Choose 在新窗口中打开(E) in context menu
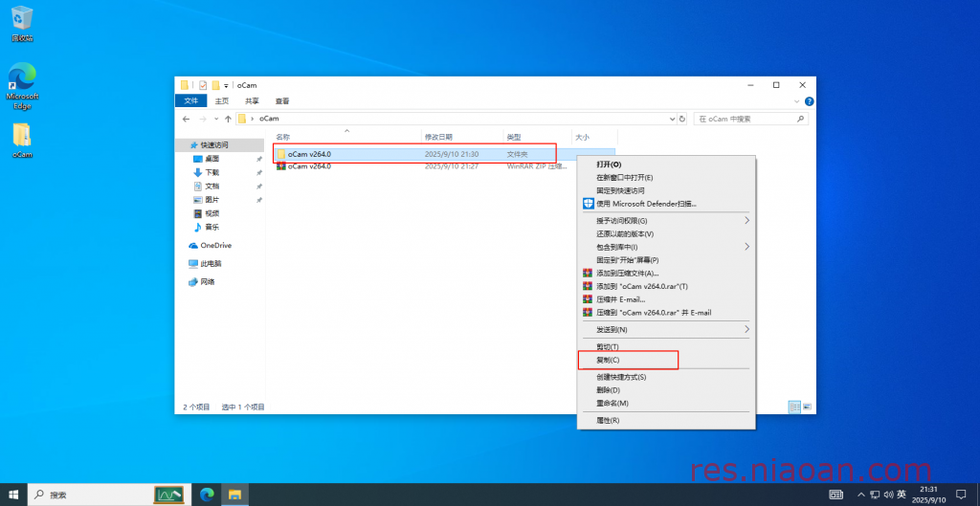 [x=666, y=177]
